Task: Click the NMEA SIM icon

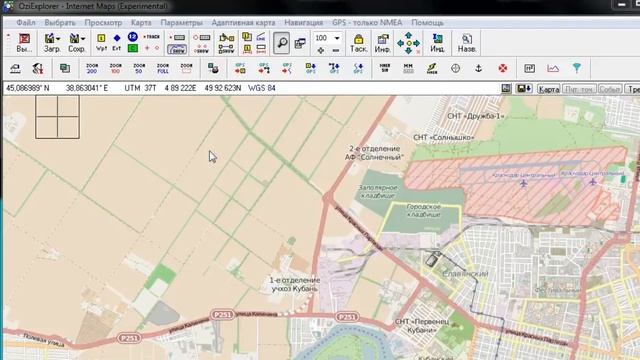Action: tap(384, 68)
